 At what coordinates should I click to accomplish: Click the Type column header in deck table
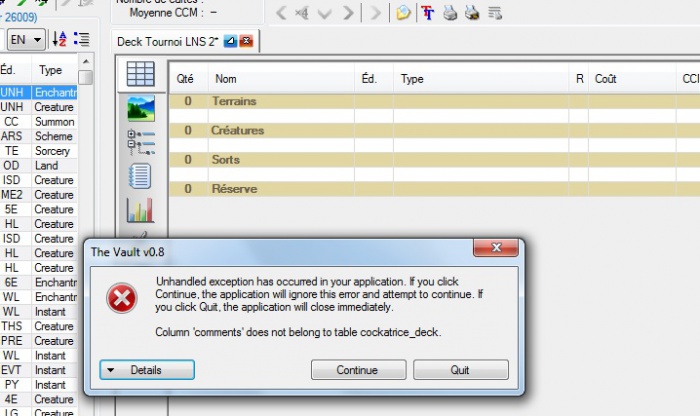(x=481, y=79)
